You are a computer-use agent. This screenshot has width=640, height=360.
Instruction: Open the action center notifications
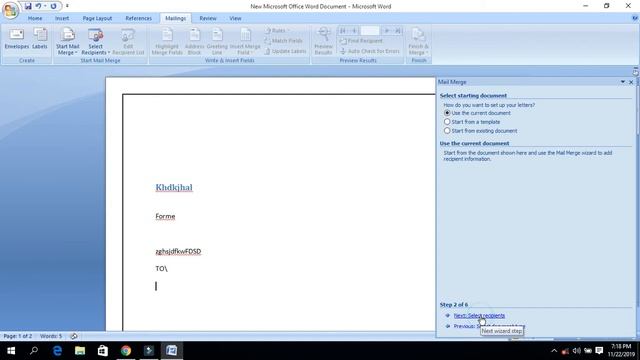(599, 351)
